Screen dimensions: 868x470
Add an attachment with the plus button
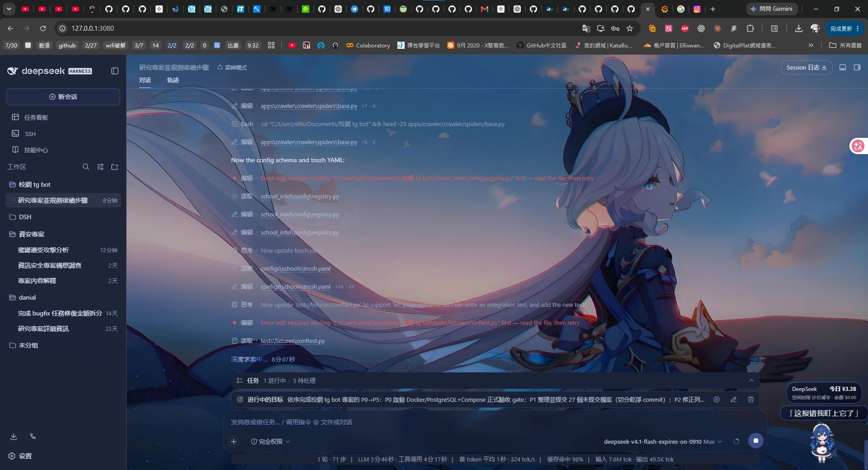click(234, 442)
